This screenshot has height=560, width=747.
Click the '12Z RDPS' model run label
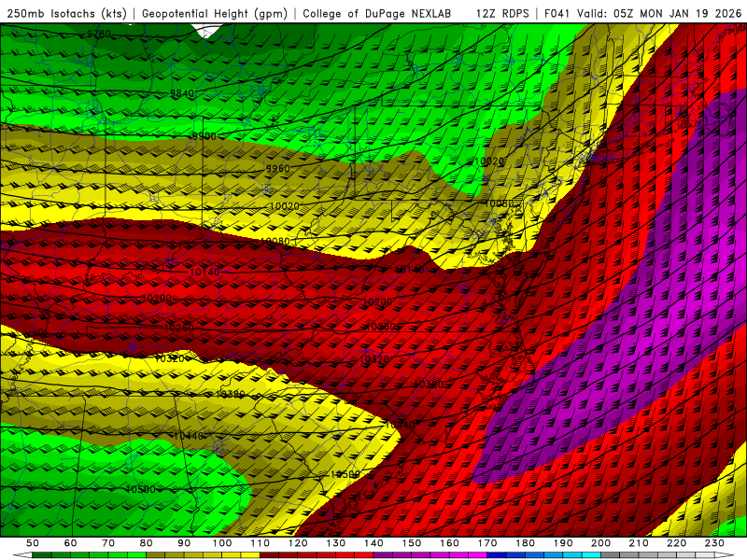[x=502, y=14]
